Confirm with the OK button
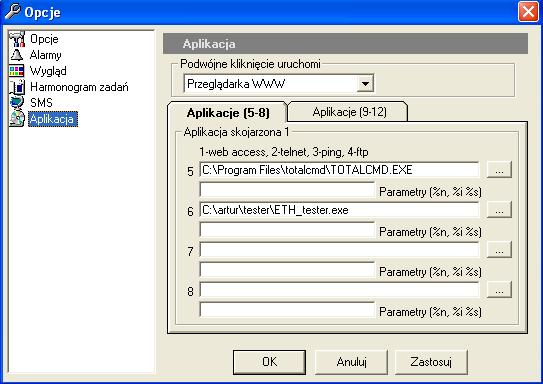543x384 pixels. coord(269,362)
